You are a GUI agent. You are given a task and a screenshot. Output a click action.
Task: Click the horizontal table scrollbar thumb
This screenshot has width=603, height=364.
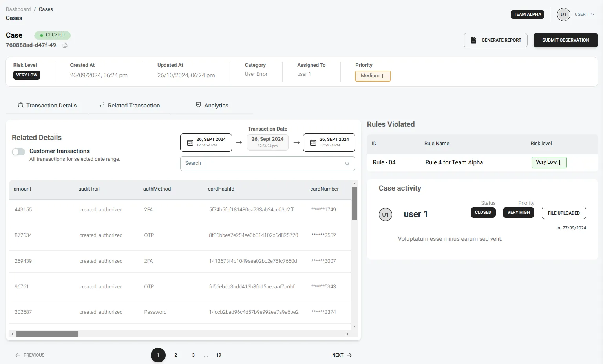coord(47,334)
